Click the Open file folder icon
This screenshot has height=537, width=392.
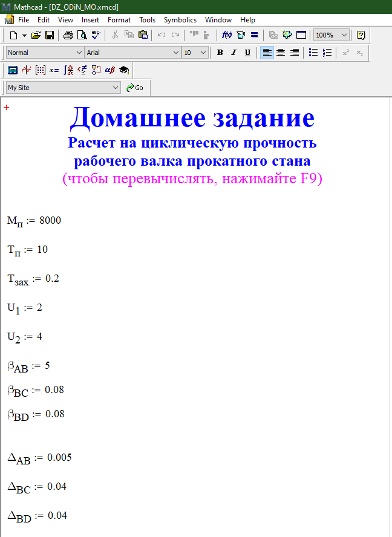tap(36, 35)
